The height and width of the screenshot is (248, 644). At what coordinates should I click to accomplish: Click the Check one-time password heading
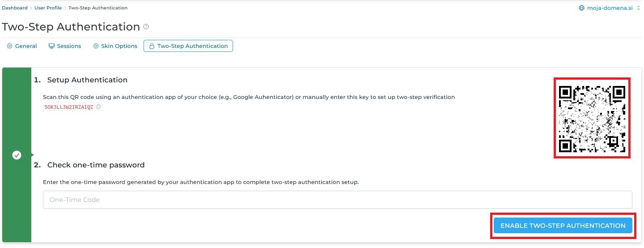96,165
